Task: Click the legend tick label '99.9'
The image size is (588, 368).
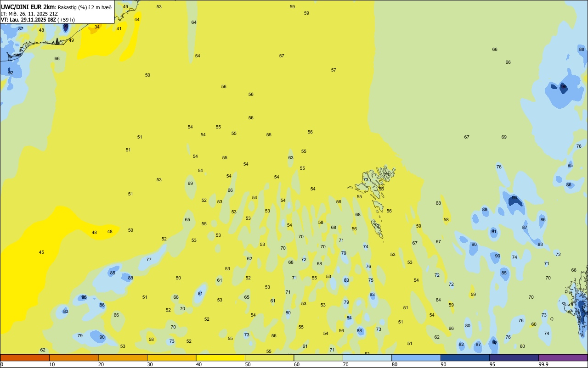Action: [543, 364]
